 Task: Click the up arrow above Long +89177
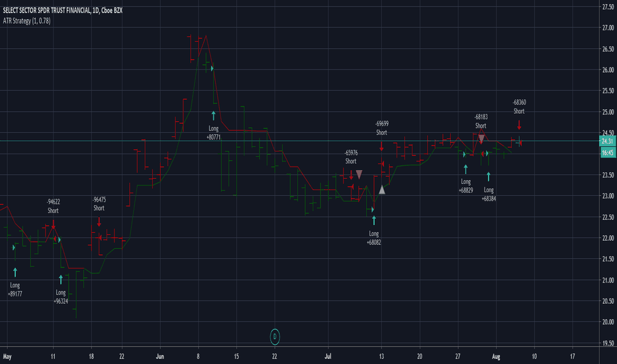click(x=15, y=272)
